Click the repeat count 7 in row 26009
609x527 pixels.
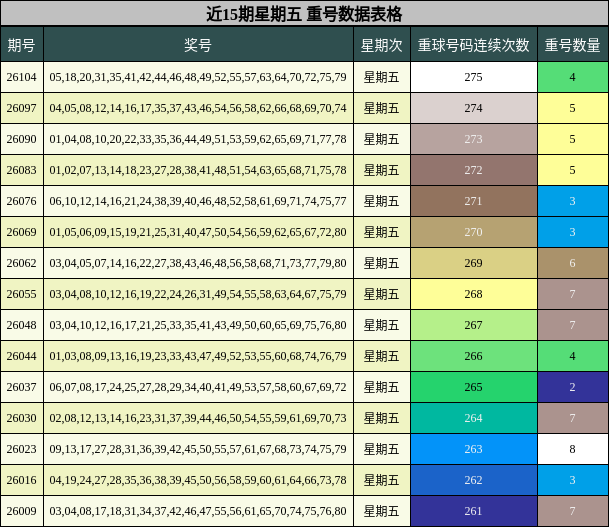click(x=573, y=511)
